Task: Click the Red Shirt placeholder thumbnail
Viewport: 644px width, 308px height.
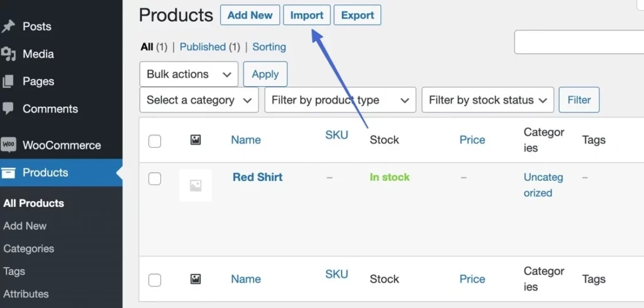Action: pyautogui.click(x=195, y=185)
